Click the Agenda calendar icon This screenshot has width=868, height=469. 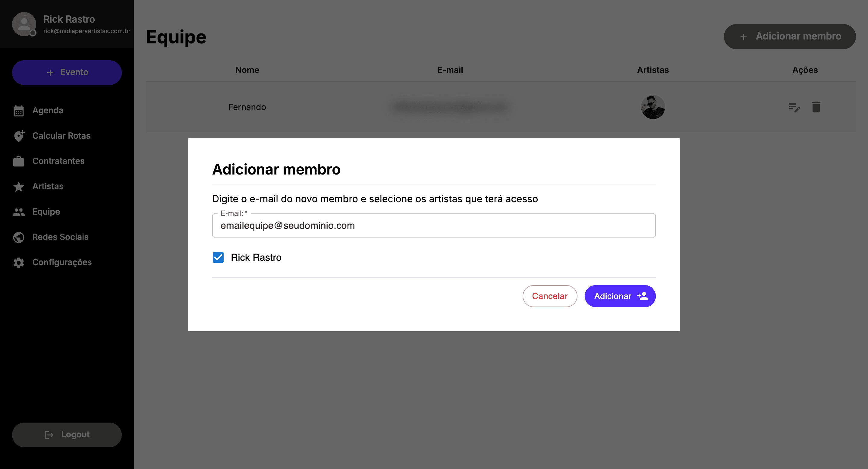click(18, 111)
